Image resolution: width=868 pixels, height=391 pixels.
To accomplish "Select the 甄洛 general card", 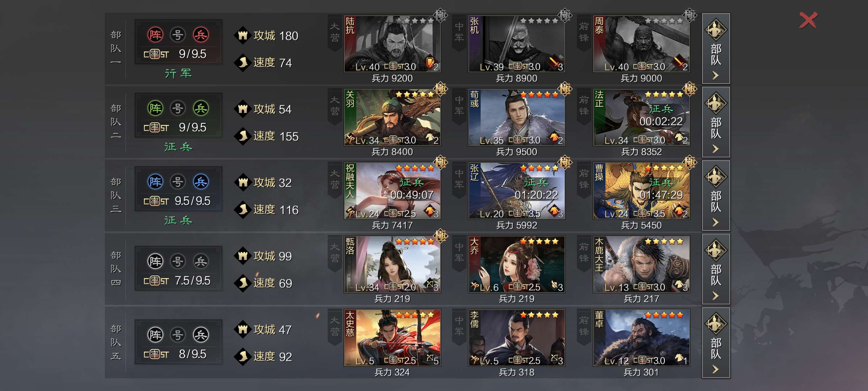I will click(x=392, y=264).
